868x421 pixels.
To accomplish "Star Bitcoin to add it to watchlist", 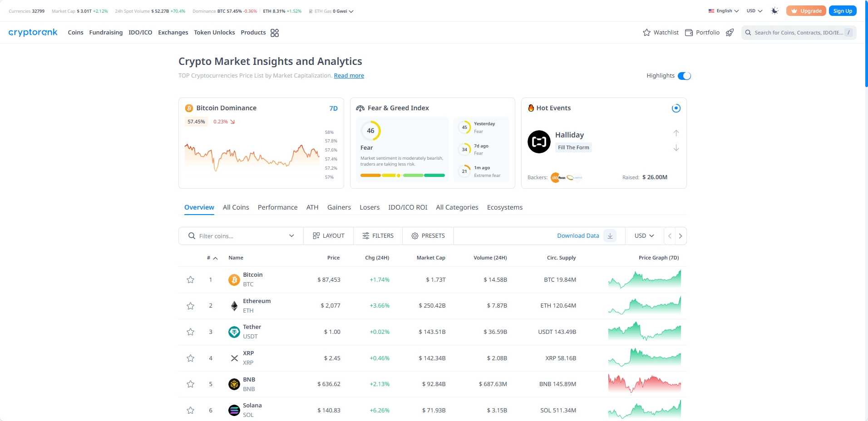I will click(190, 279).
